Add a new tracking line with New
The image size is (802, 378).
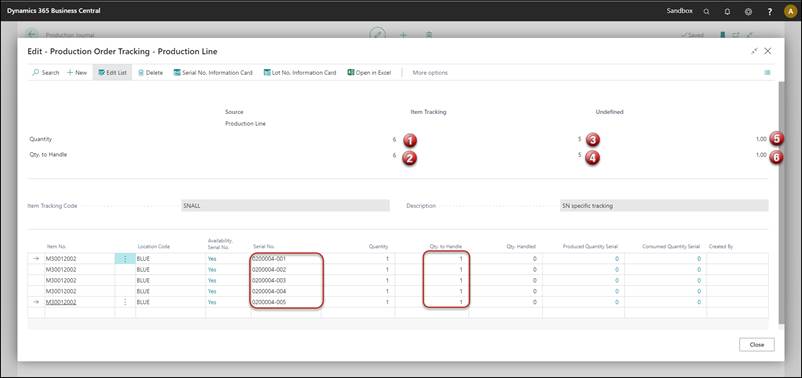pyautogui.click(x=77, y=73)
